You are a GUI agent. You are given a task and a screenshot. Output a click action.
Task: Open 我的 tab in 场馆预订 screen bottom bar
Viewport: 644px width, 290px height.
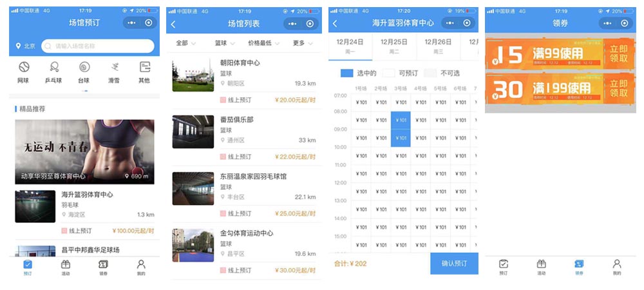tap(141, 268)
